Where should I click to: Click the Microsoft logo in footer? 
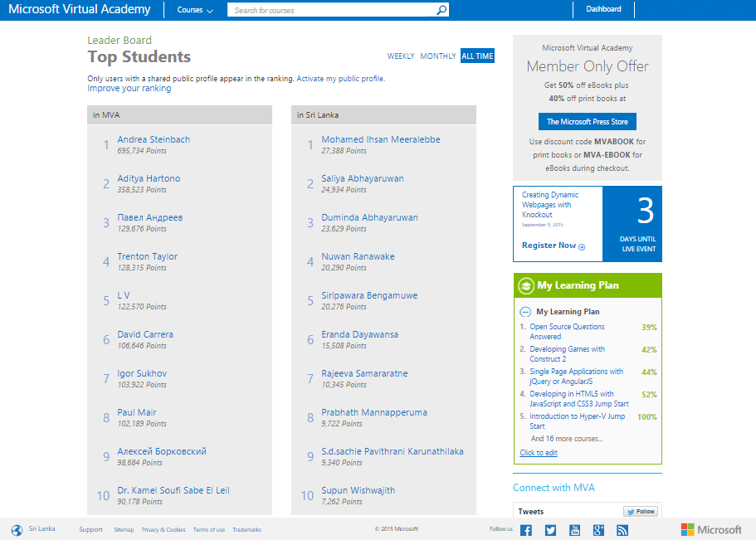click(711, 529)
